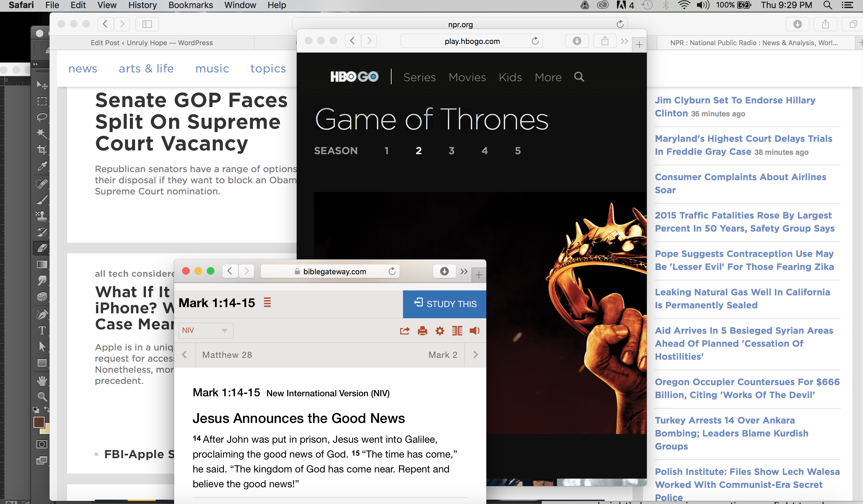Select the Magic Wand tool
Image resolution: width=863 pixels, height=504 pixels.
42,133
